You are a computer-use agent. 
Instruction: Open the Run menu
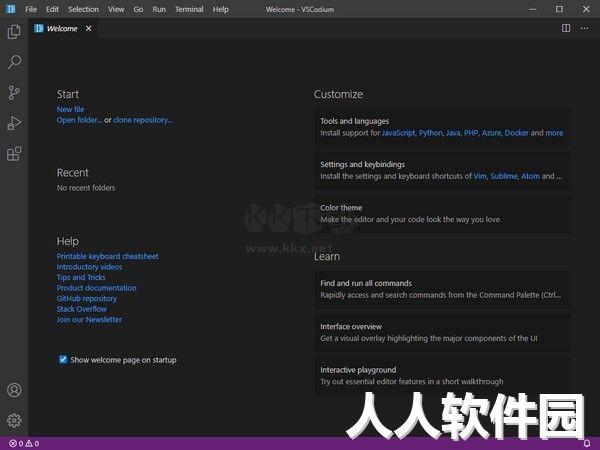point(159,9)
